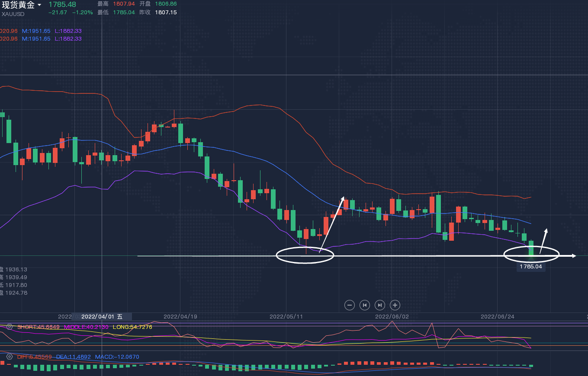Open settings icon beside DIFF MACD indicator
This screenshot has height=376, width=588.
click(x=10, y=357)
